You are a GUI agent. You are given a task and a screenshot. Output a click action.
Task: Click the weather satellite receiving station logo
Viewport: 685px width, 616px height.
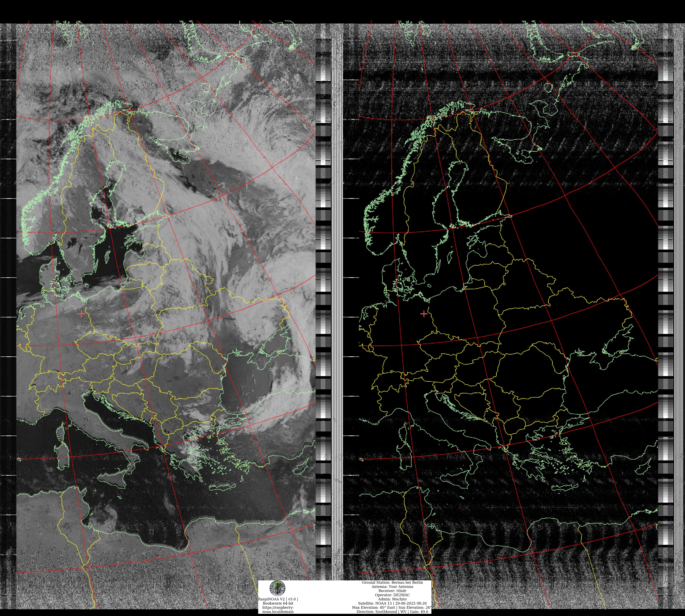[x=277, y=589]
